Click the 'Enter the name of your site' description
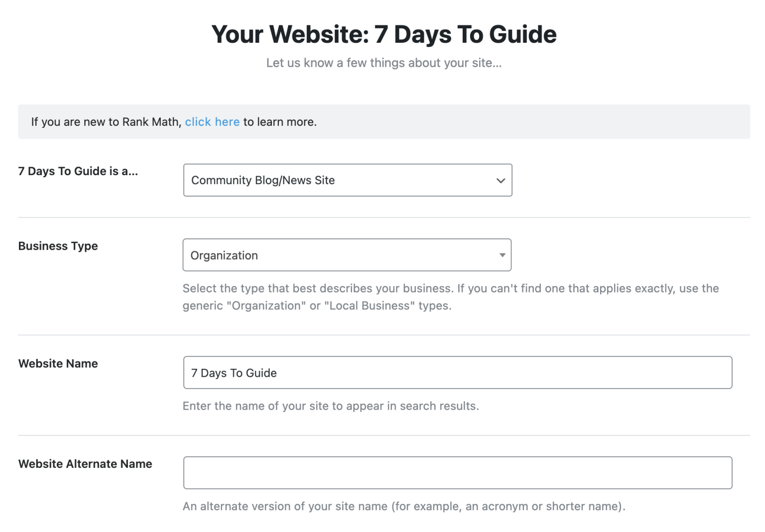This screenshot has height=532, width=765. coord(331,406)
